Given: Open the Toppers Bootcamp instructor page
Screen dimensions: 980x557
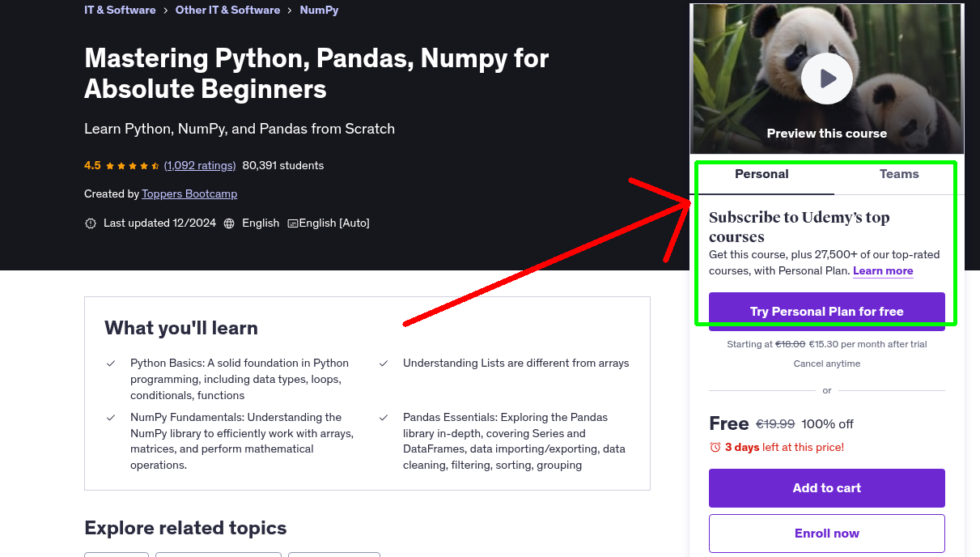Looking at the screenshot, I should tap(189, 193).
